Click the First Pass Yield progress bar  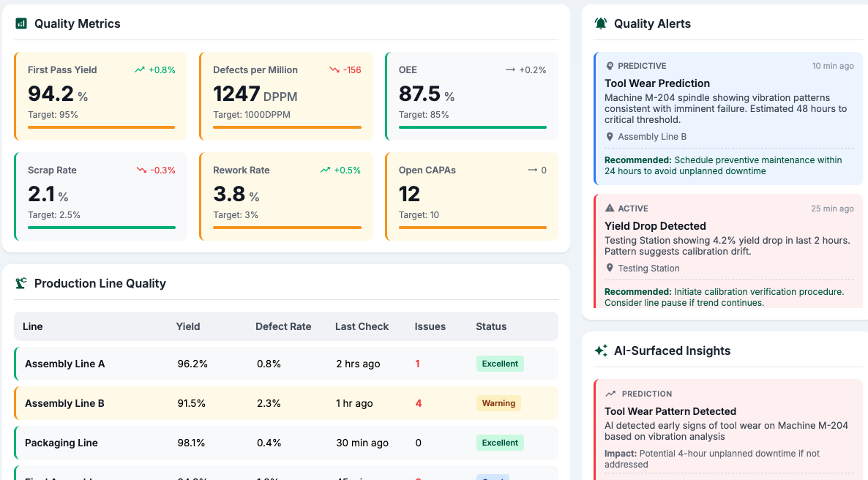point(102,127)
